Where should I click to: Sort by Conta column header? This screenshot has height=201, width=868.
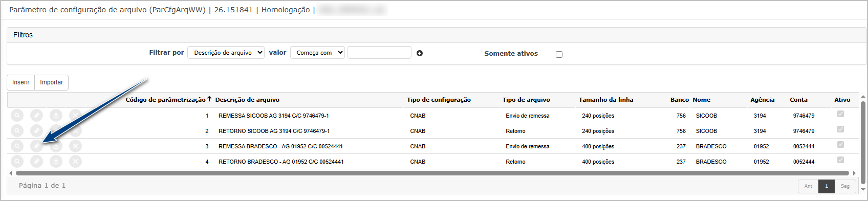798,100
